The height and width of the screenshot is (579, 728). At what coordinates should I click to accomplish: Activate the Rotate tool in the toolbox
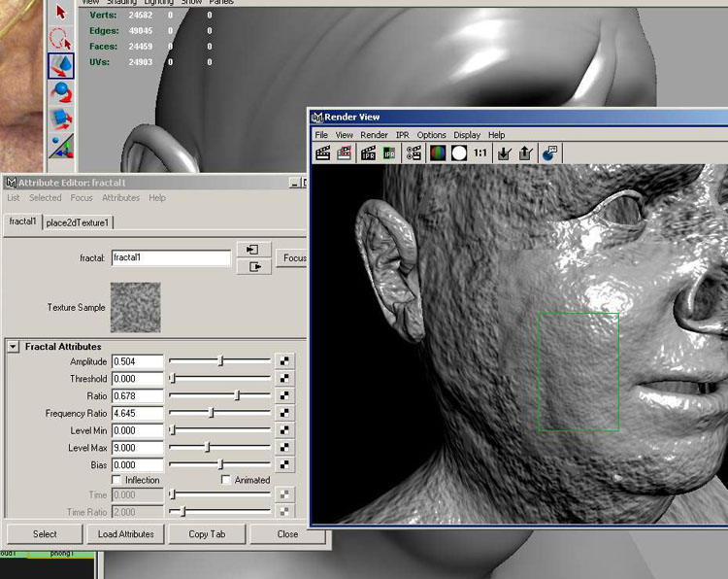[x=61, y=93]
